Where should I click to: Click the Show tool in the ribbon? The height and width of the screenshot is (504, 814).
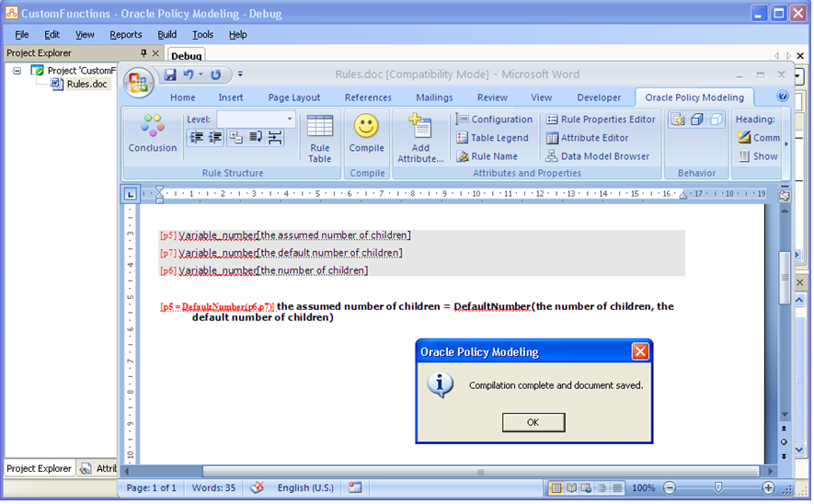click(759, 156)
